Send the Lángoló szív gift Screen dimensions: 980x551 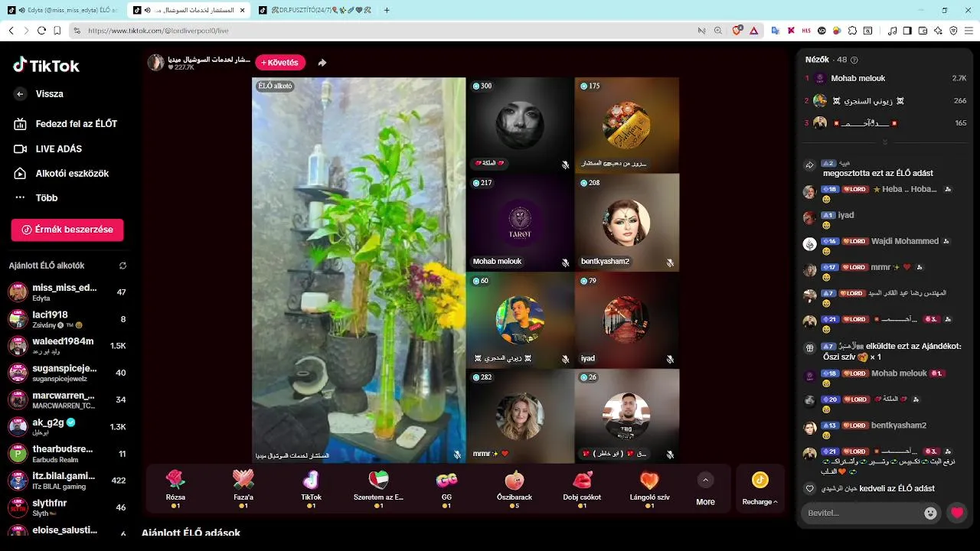pos(649,489)
